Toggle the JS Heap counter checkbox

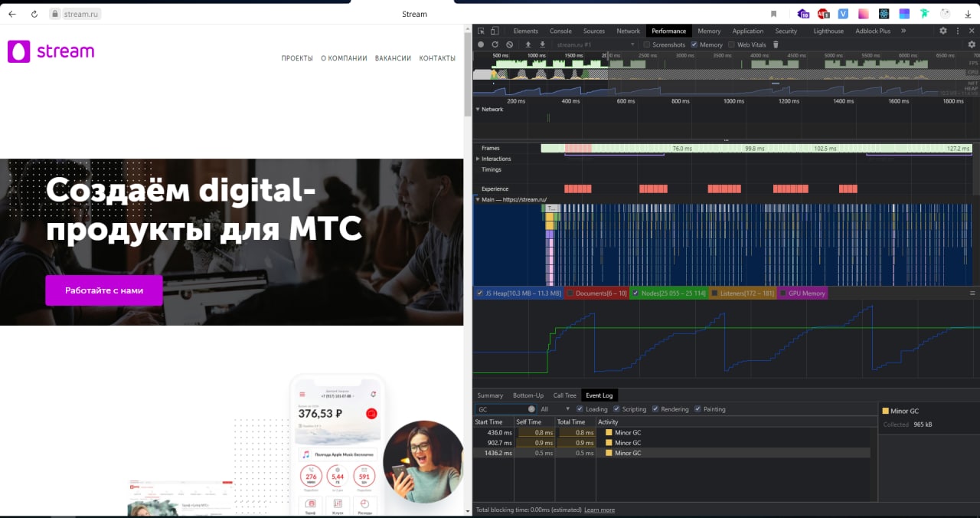pyautogui.click(x=480, y=293)
